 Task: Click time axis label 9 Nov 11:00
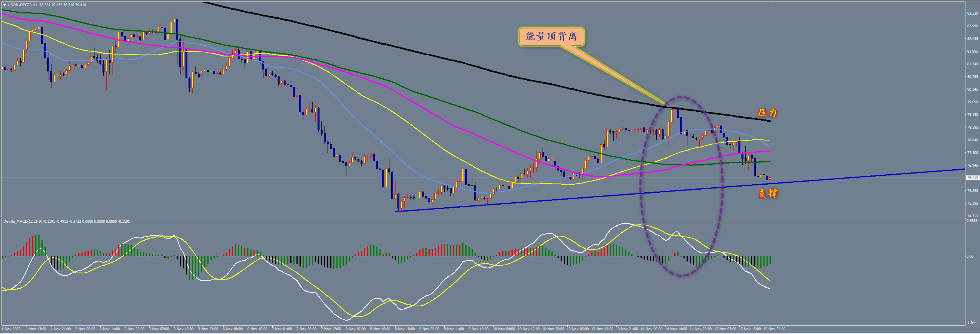pyautogui.click(x=454, y=329)
